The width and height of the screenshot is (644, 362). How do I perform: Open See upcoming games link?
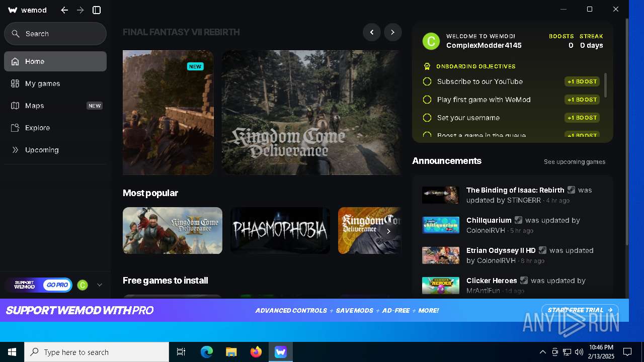coord(575,162)
